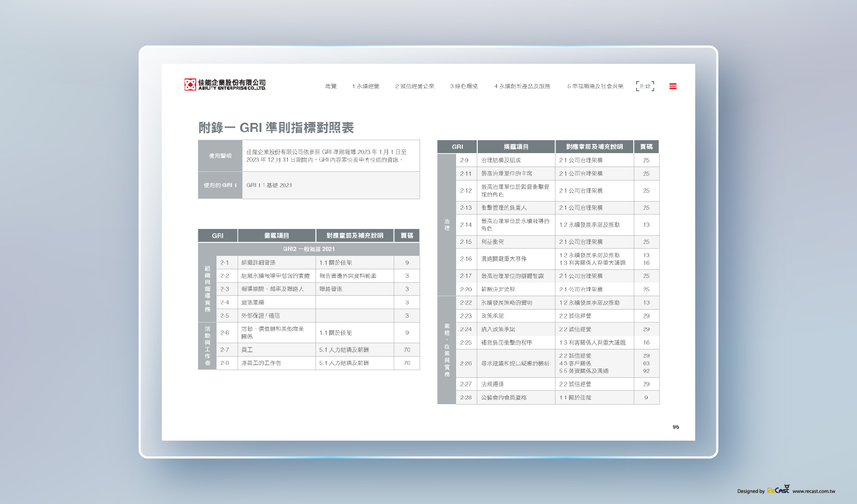Screen dimensions: 857x504
Task: Click 1.3 利害關係人與重大議題 in row 2-25
Action: pyautogui.click(x=592, y=343)
